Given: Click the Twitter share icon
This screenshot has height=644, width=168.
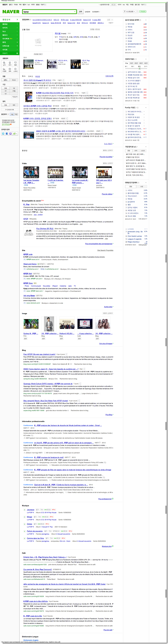Looking at the screenshot, I should pyautogui.click(x=3, y=134).
